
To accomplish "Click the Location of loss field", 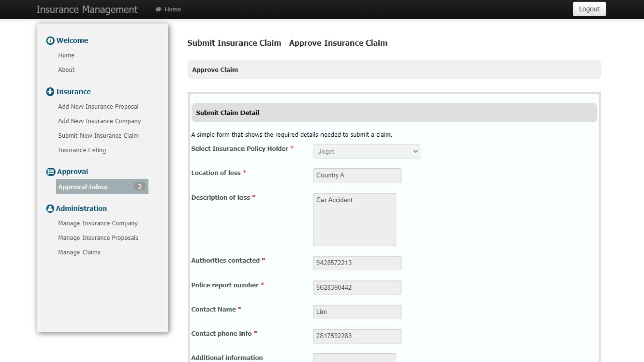I will pos(357,175).
